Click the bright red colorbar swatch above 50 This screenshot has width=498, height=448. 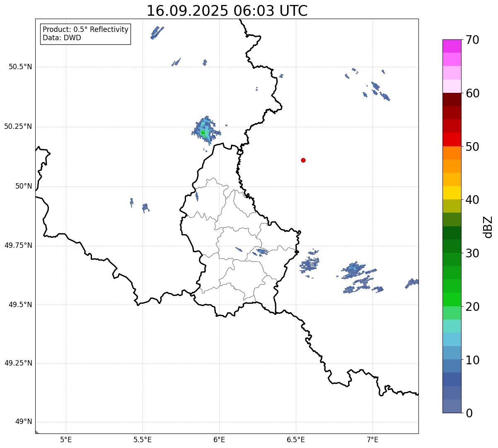(452, 140)
